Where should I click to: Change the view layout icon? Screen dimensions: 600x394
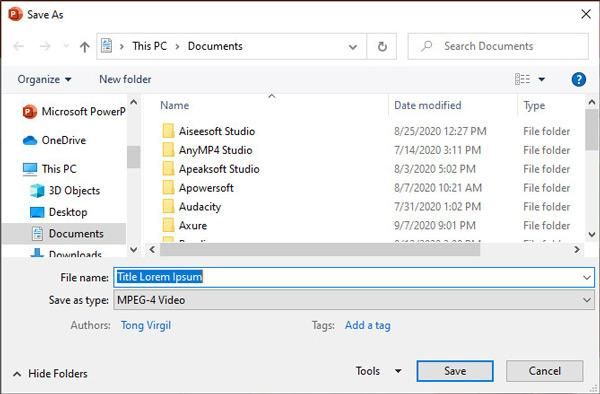click(522, 79)
